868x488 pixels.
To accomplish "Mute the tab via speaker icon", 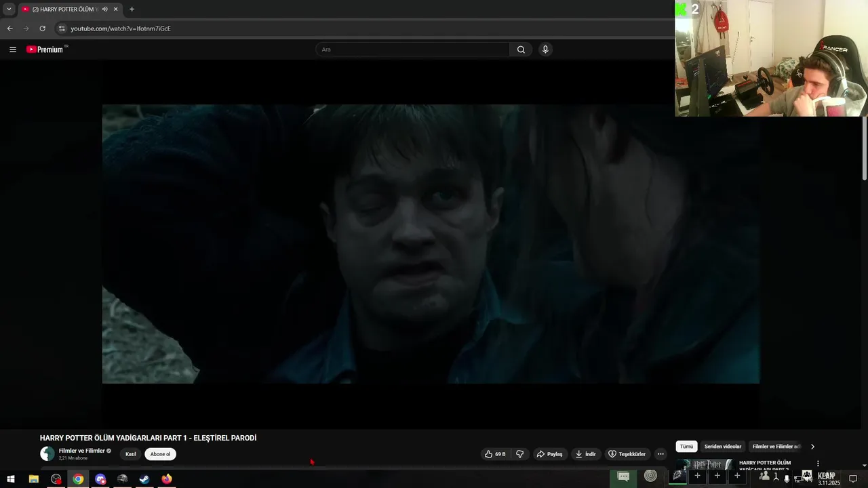I will point(104,9).
